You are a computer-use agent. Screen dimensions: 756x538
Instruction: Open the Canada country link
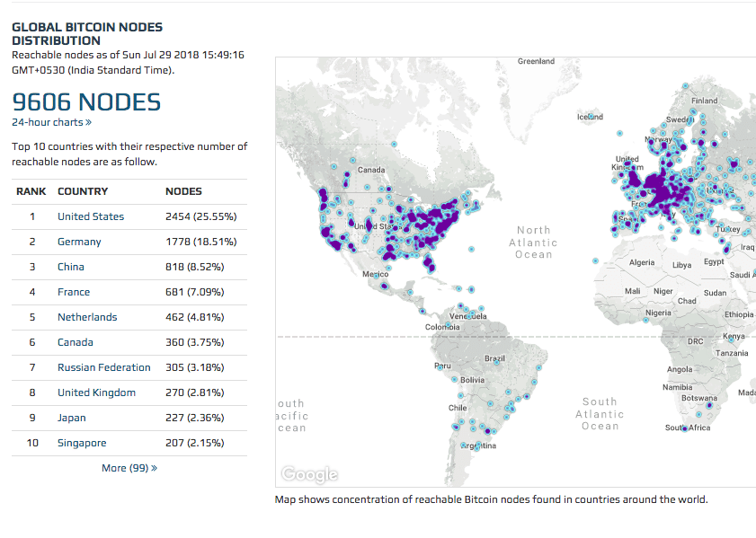(x=76, y=342)
